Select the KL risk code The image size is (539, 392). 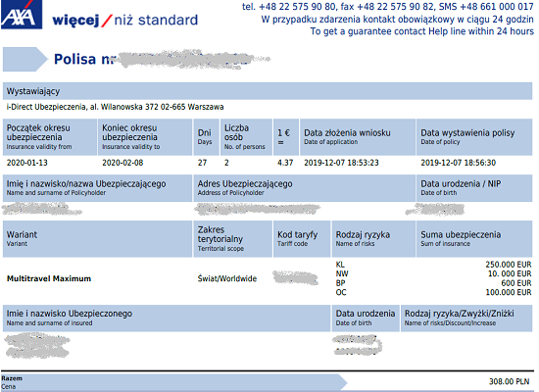pyautogui.click(x=340, y=265)
